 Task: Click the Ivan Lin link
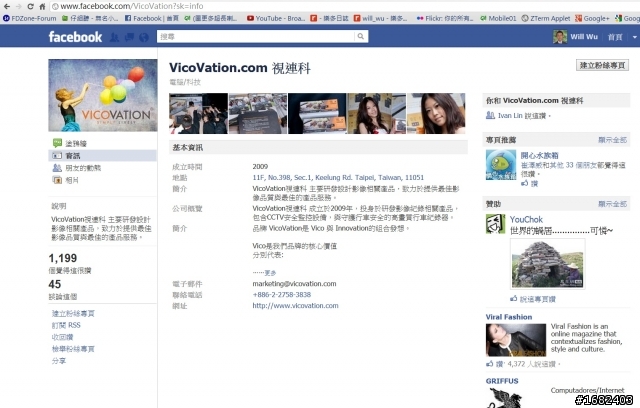click(x=510, y=115)
